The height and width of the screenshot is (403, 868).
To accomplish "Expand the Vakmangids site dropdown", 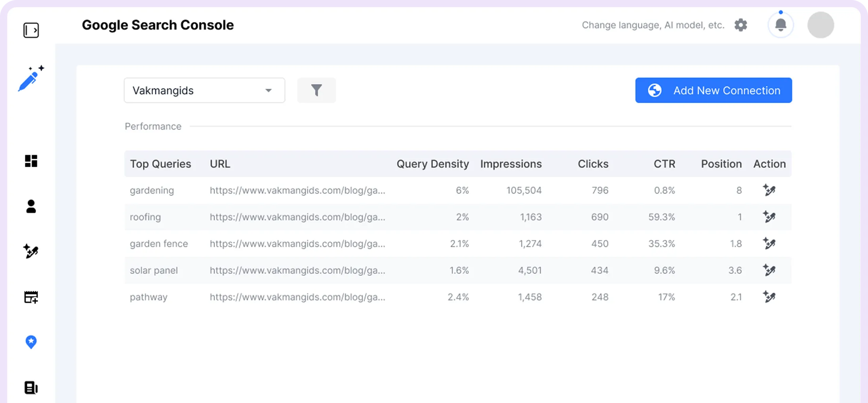I will click(x=204, y=90).
